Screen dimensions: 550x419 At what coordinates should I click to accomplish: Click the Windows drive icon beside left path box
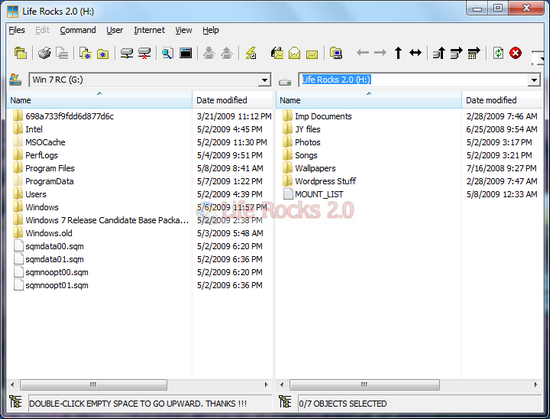tap(15, 80)
